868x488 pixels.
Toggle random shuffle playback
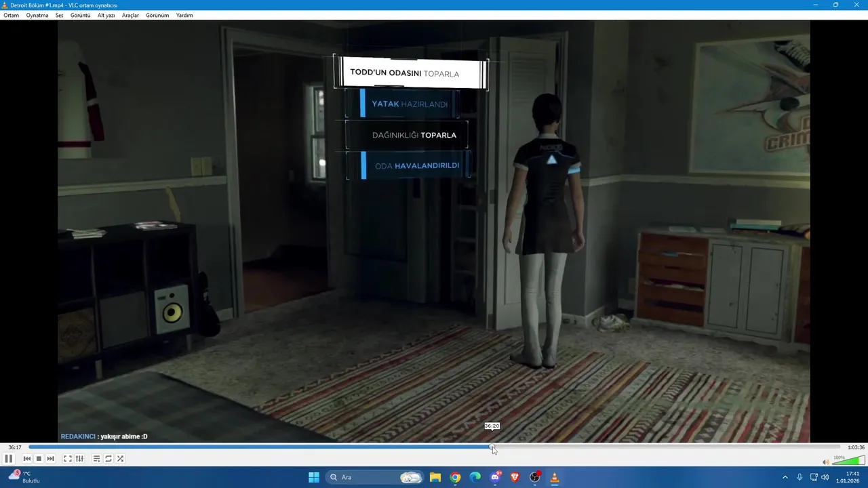click(x=120, y=459)
